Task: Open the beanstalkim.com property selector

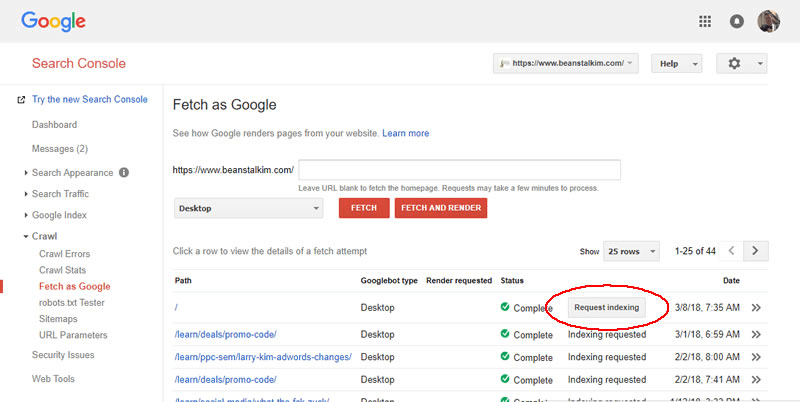Action: coord(565,63)
